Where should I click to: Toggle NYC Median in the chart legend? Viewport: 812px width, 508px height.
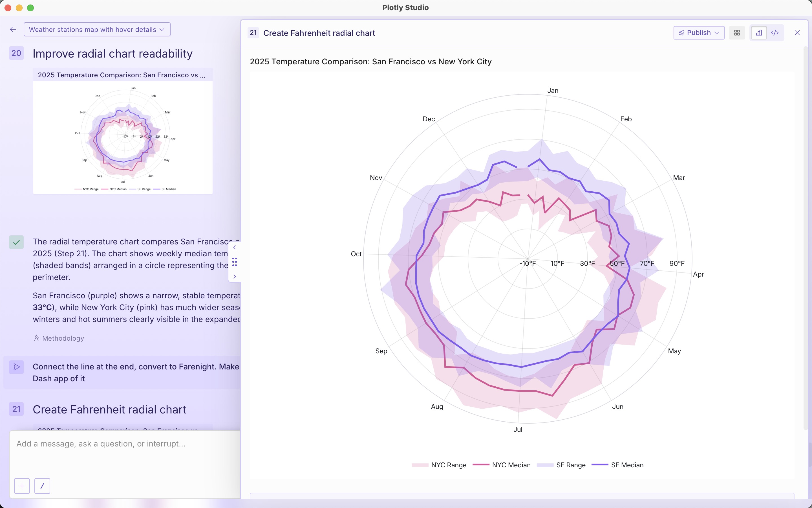pos(502,465)
